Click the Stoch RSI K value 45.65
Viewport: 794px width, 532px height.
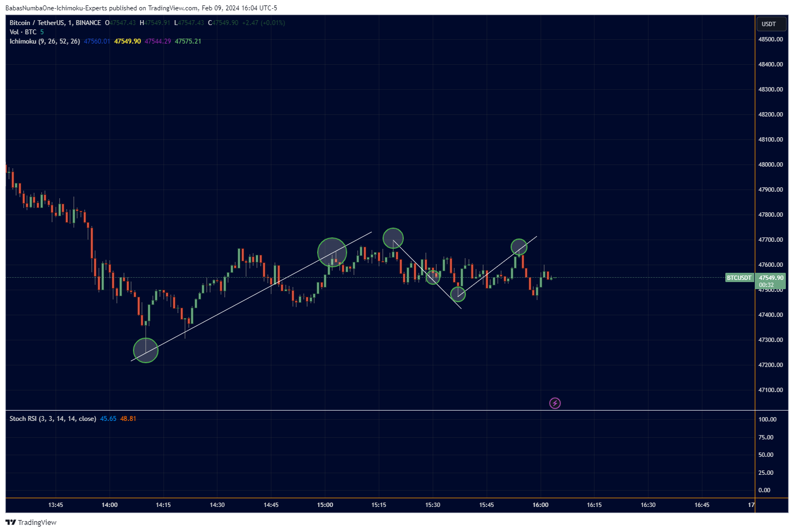(x=108, y=419)
